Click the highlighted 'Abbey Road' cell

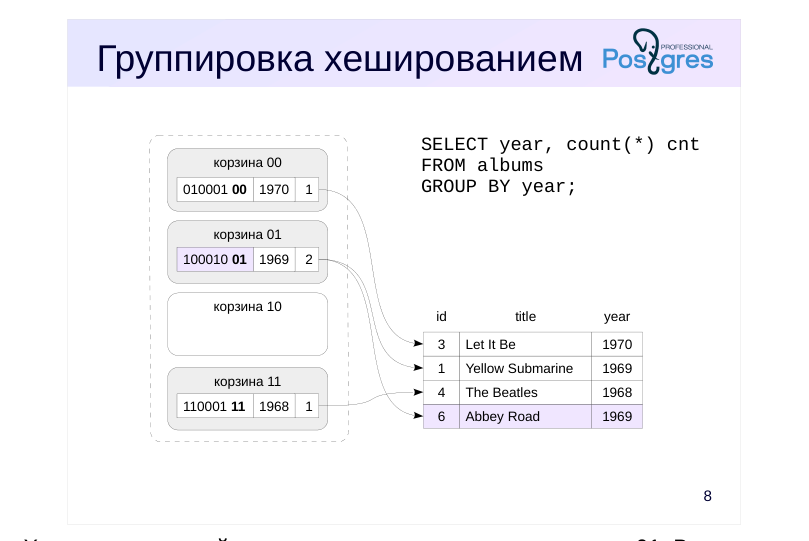click(525, 416)
